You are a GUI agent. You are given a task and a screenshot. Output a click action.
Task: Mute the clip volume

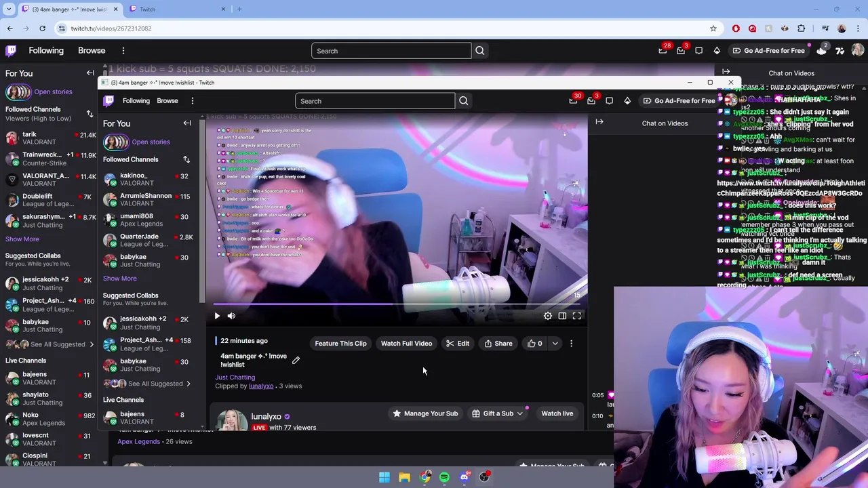(231, 316)
